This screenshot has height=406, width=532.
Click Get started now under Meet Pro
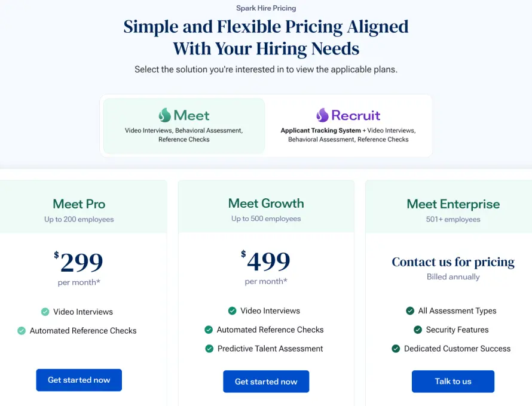(78, 380)
